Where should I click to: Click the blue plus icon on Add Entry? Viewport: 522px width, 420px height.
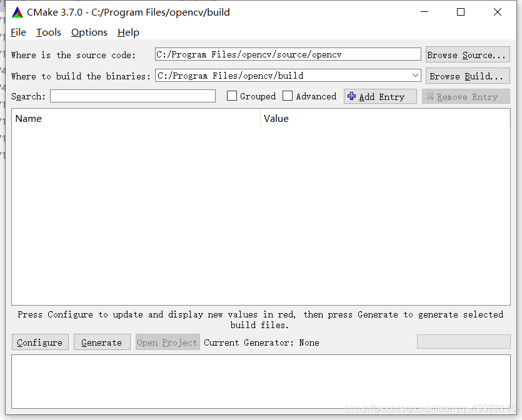351,96
